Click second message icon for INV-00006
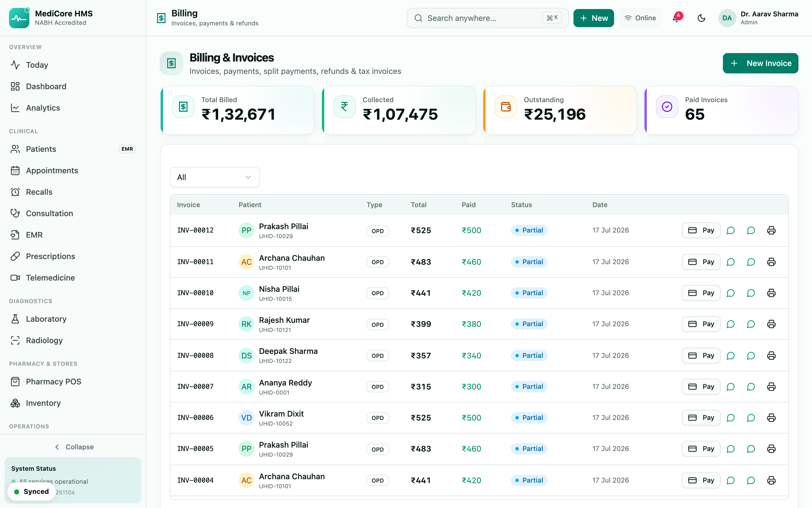 (x=751, y=418)
